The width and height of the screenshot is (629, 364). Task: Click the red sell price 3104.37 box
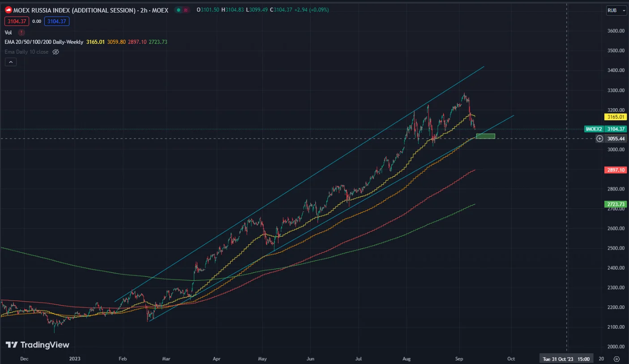pyautogui.click(x=16, y=21)
